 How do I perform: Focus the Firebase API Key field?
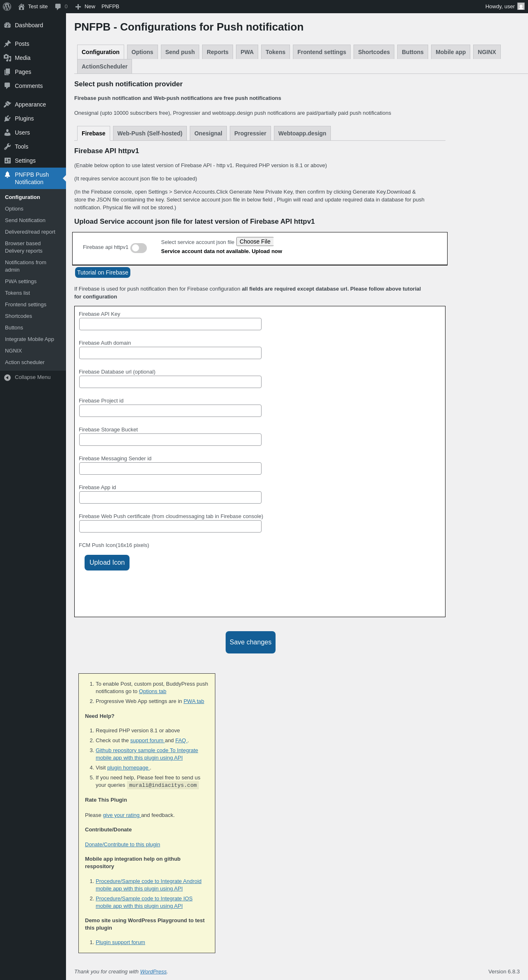pyautogui.click(x=170, y=324)
